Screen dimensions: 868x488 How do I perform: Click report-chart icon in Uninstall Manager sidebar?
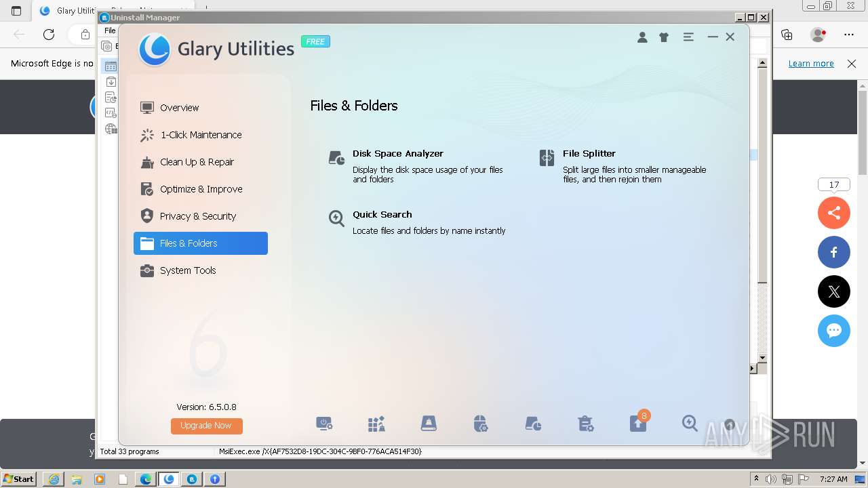(x=111, y=98)
